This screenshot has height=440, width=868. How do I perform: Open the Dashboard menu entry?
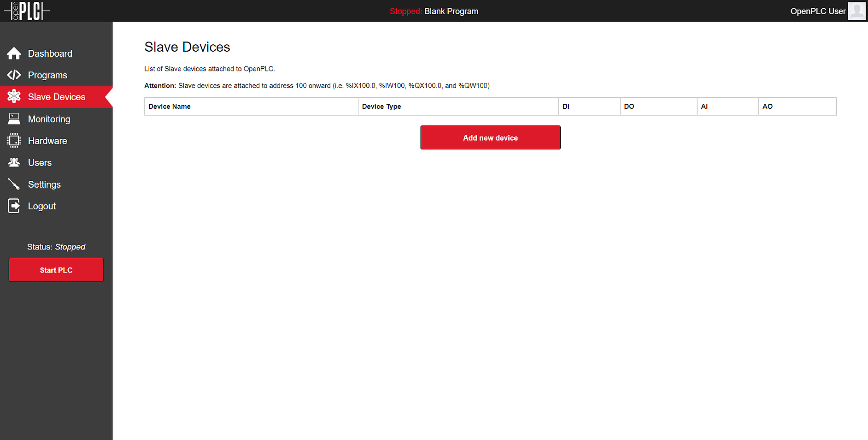tap(50, 54)
